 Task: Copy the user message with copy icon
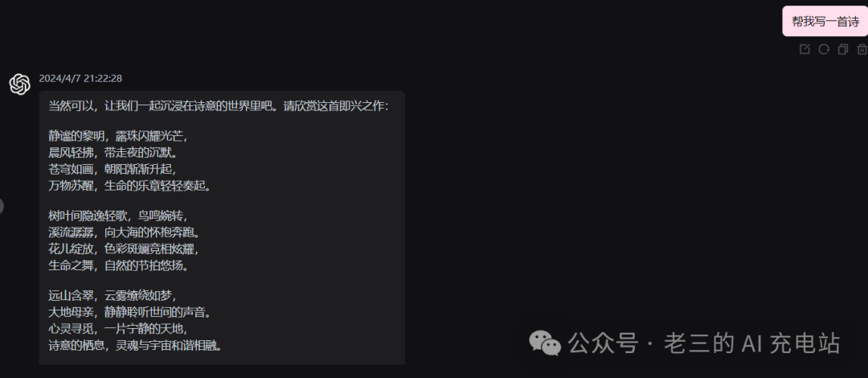842,49
